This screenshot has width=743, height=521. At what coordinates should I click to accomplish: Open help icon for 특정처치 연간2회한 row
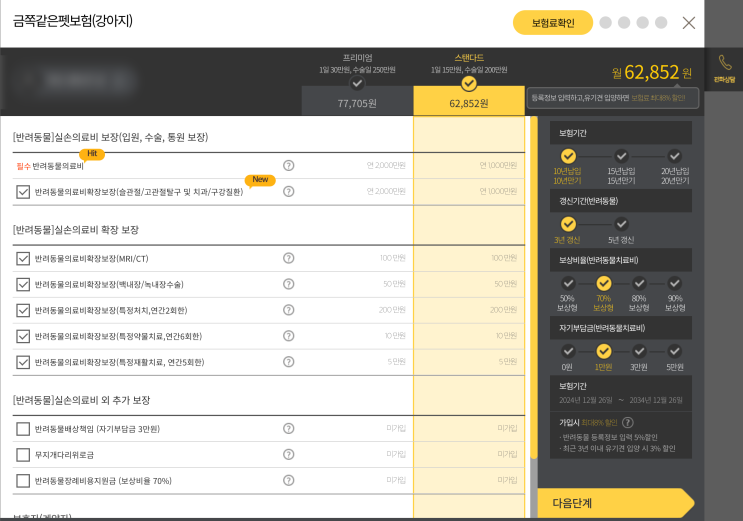289,310
